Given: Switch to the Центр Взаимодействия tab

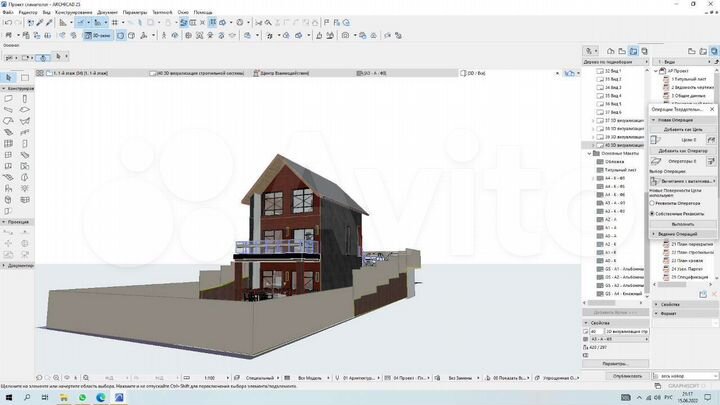Looking at the screenshot, I should coord(285,73).
